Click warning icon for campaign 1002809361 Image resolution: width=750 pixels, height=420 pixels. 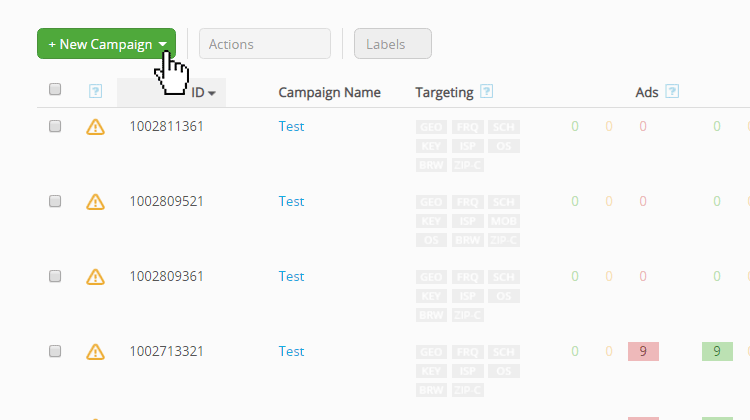95,277
